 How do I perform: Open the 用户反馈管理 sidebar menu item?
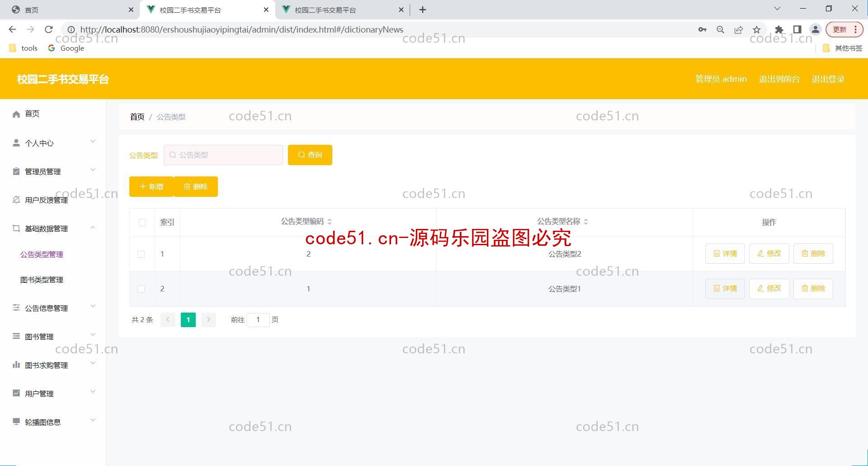pos(53,200)
